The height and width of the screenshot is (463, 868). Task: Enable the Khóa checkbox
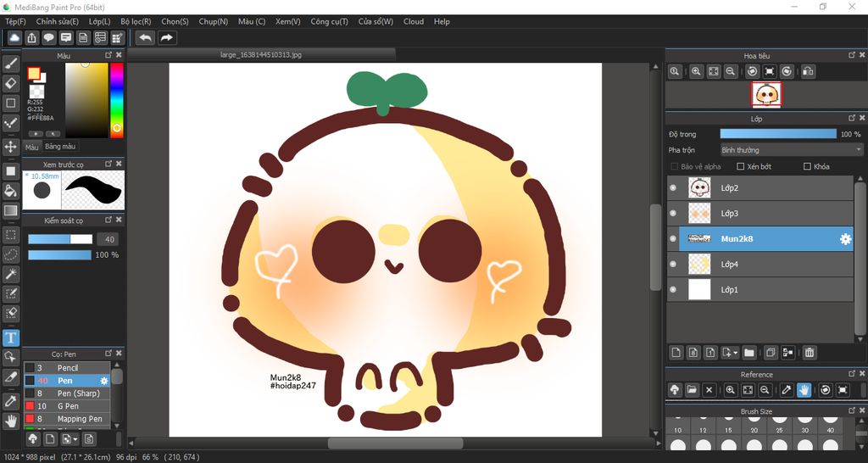click(x=807, y=167)
